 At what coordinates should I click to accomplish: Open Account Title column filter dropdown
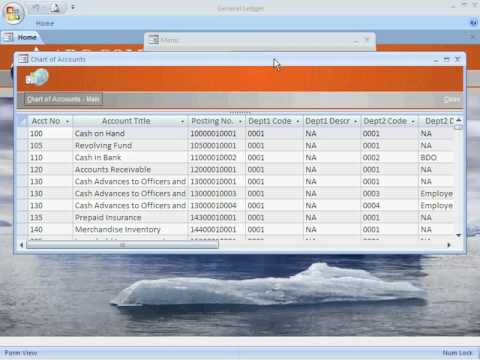coord(182,121)
